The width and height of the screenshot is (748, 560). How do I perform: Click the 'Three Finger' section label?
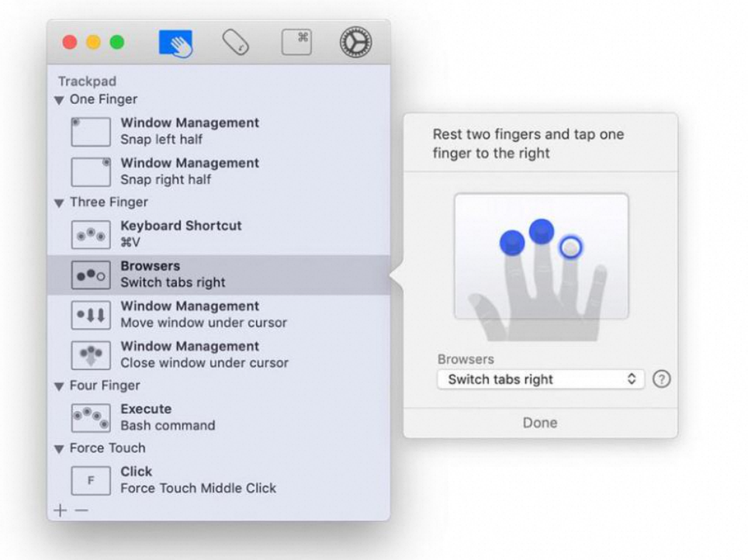(109, 202)
